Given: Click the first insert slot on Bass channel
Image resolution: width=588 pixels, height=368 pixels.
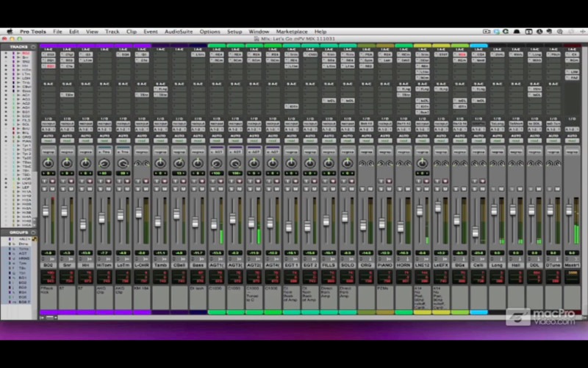Looking at the screenshot, I should [x=198, y=54].
